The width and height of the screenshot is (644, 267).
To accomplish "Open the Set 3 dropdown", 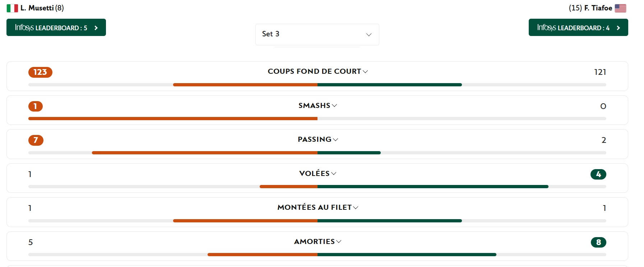I will (317, 34).
